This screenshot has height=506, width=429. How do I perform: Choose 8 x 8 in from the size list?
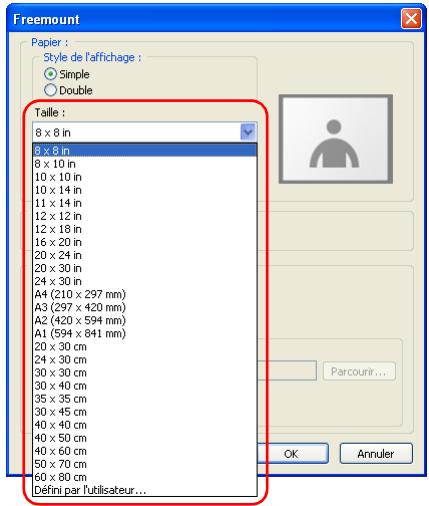[x=145, y=151]
